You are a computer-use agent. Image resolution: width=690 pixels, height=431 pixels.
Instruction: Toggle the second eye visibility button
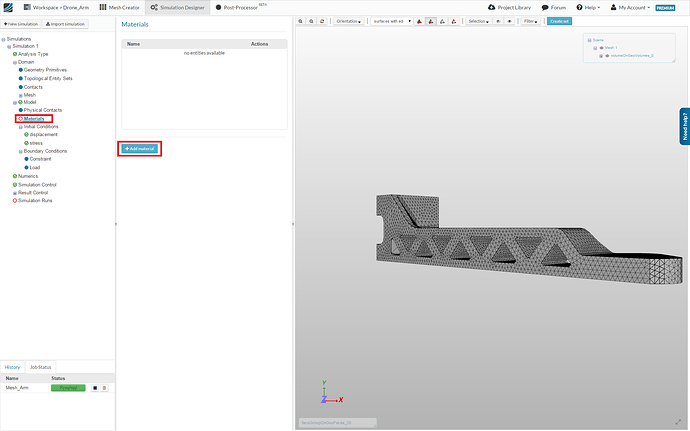509,21
